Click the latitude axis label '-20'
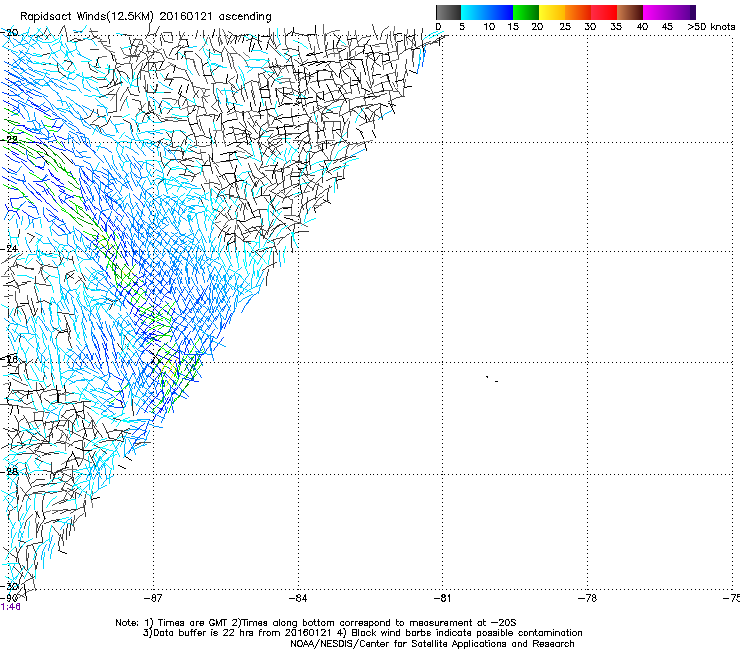Image resolution: width=740 pixels, height=650 pixels. click(10, 33)
